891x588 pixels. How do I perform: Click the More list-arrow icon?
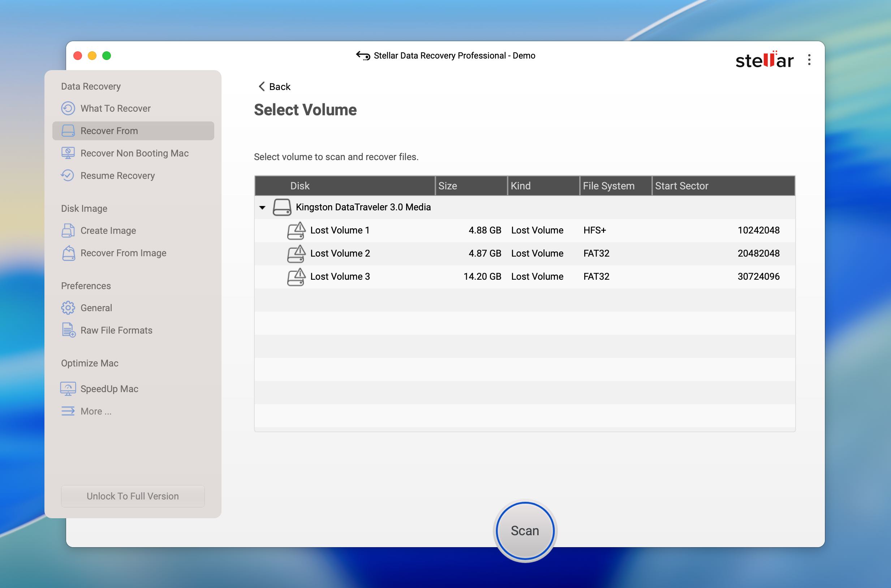pyautogui.click(x=68, y=411)
